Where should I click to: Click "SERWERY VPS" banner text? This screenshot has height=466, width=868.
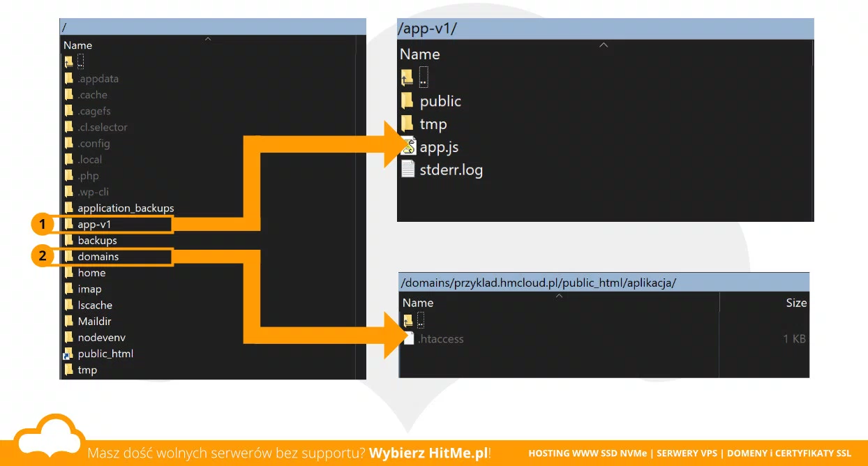point(687,453)
